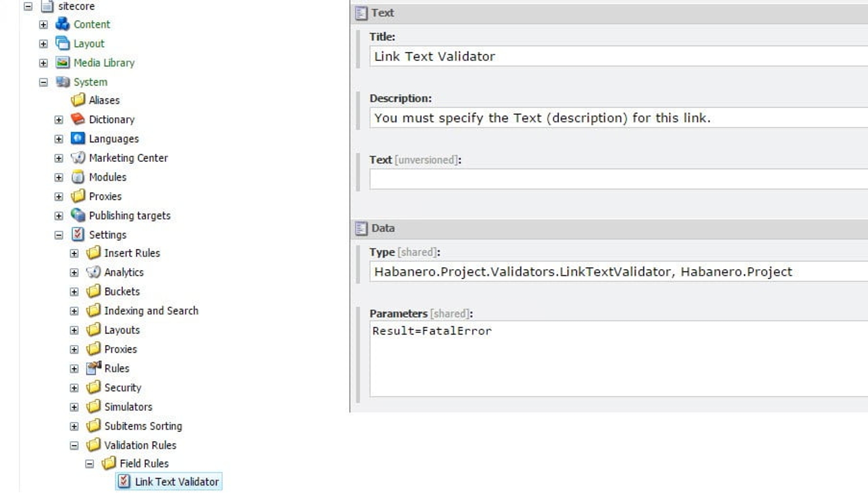Select the Subitems Sorting folder
868x494 pixels.
pyautogui.click(x=143, y=426)
